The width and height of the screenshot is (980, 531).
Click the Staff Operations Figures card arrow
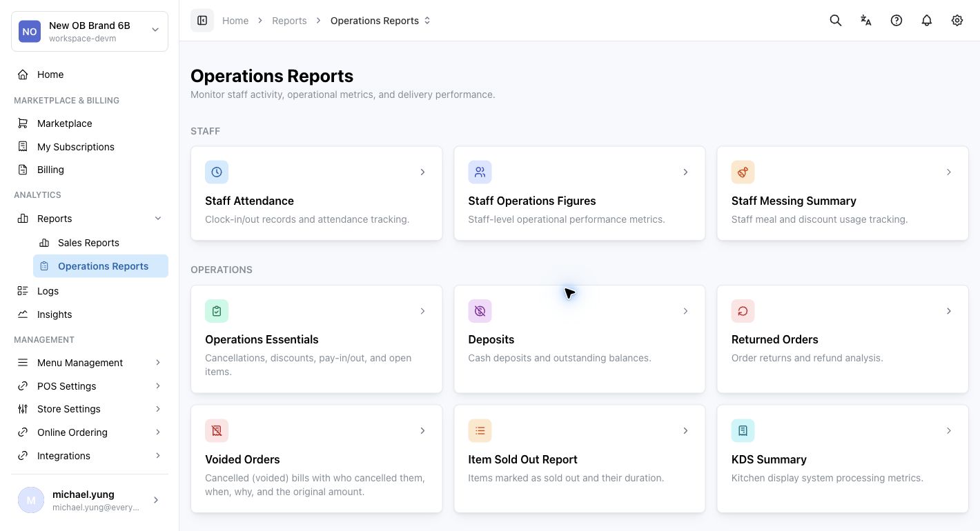click(x=685, y=172)
